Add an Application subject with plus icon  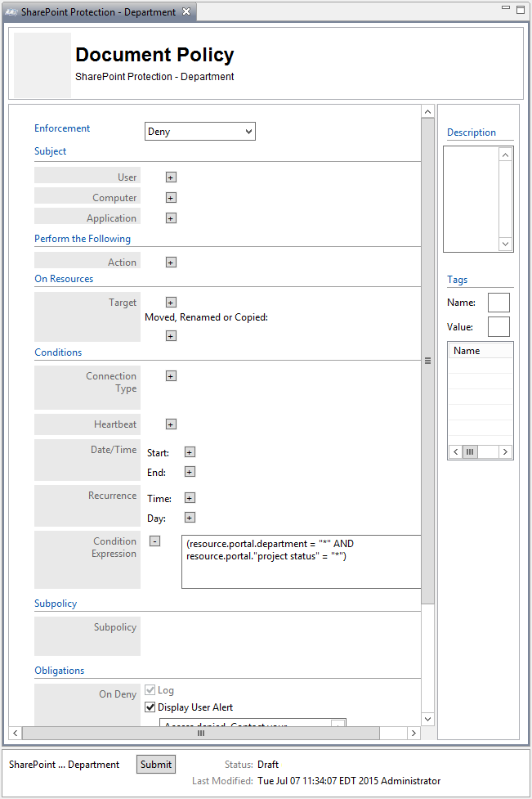(x=171, y=218)
